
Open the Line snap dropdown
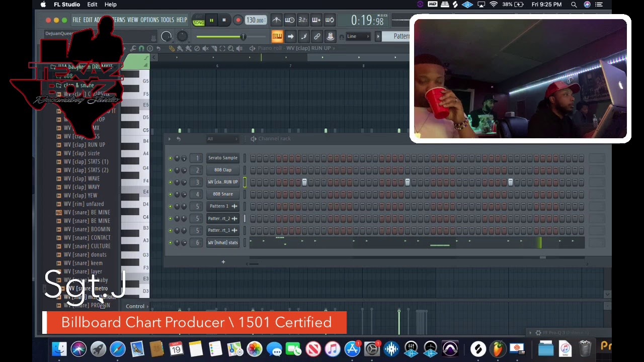(x=358, y=36)
